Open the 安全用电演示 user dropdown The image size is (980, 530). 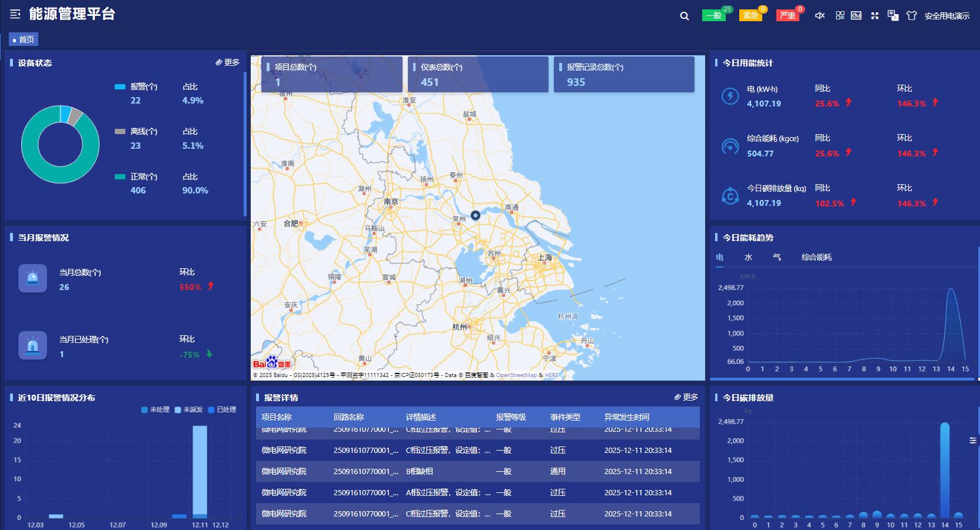click(946, 16)
